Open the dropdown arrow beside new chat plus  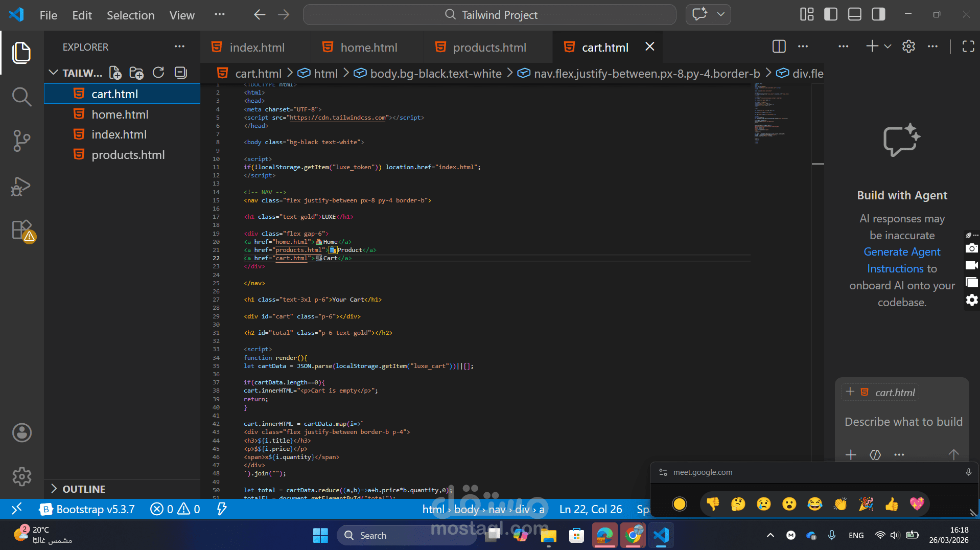(x=888, y=47)
